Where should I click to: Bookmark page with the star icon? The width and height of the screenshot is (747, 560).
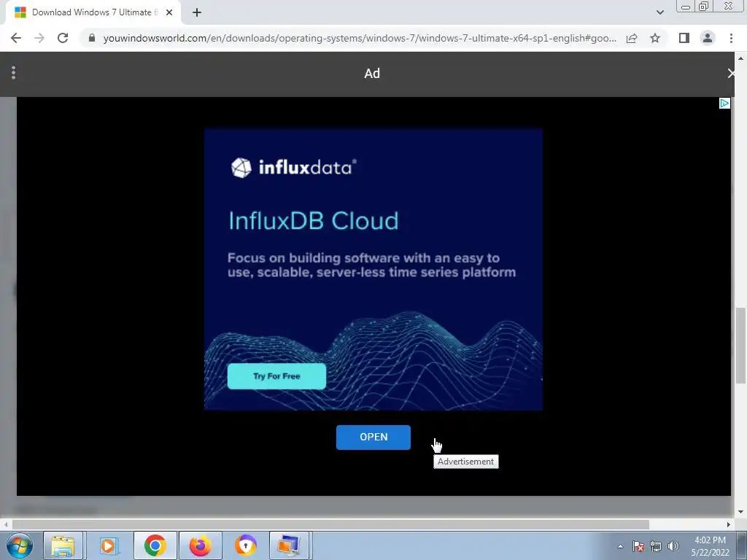[x=655, y=38]
